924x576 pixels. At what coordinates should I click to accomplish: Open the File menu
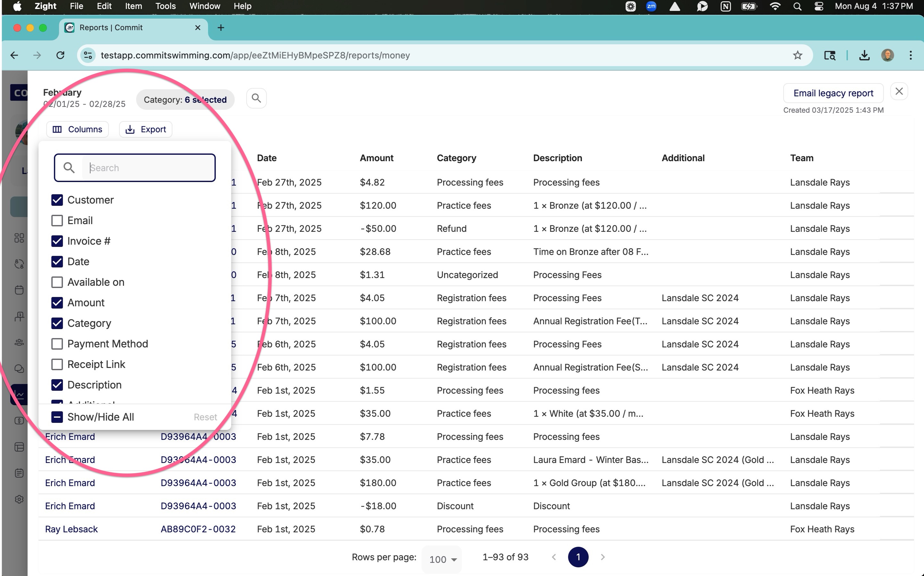pos(76,6)
